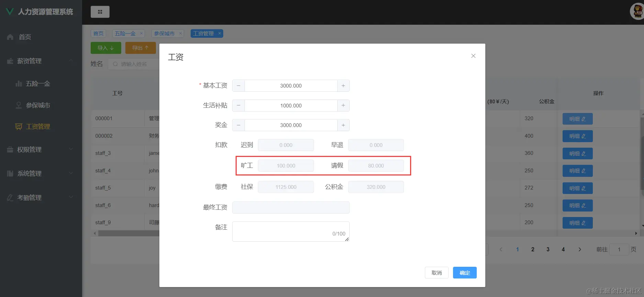Collapse the 薪资管理 sidebar group

click(41, 61)
